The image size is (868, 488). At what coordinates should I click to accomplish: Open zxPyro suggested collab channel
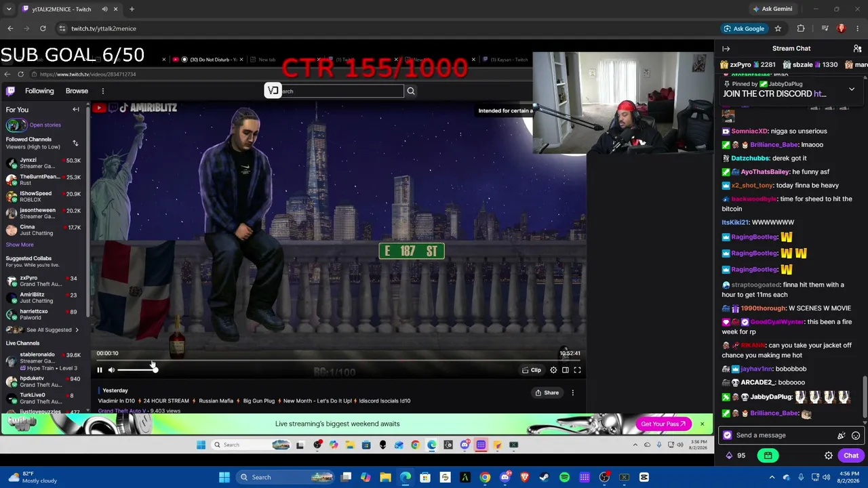[43, 281]
